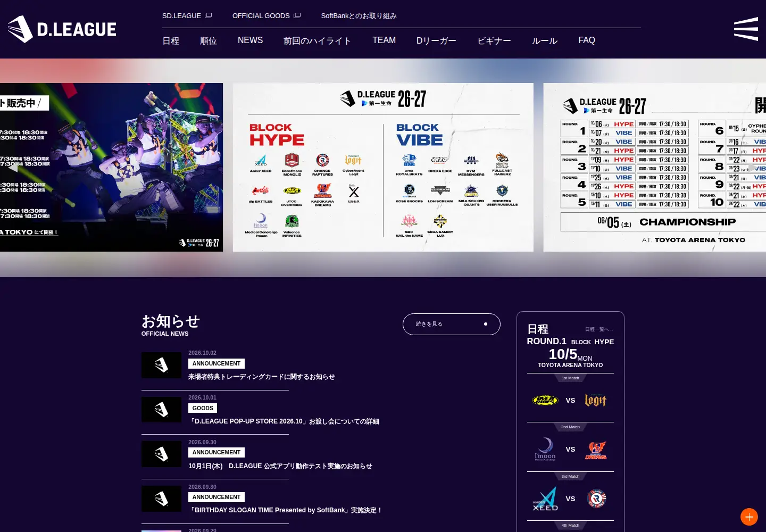Screen dimensions: 766x532
Task: Click the I'moon team logo in 2nd Match
Action: (x=545, y=449)
